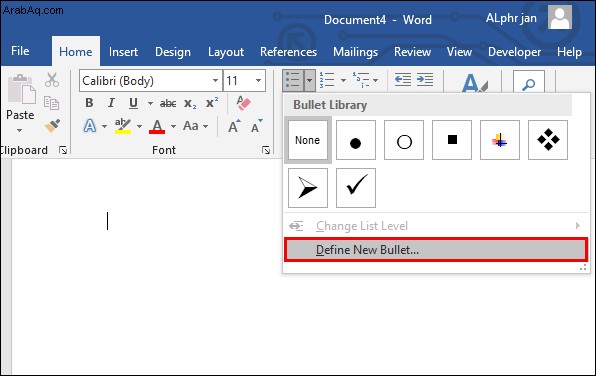
Task: Click the ALphr jan account name
Action: coord(511,18)
